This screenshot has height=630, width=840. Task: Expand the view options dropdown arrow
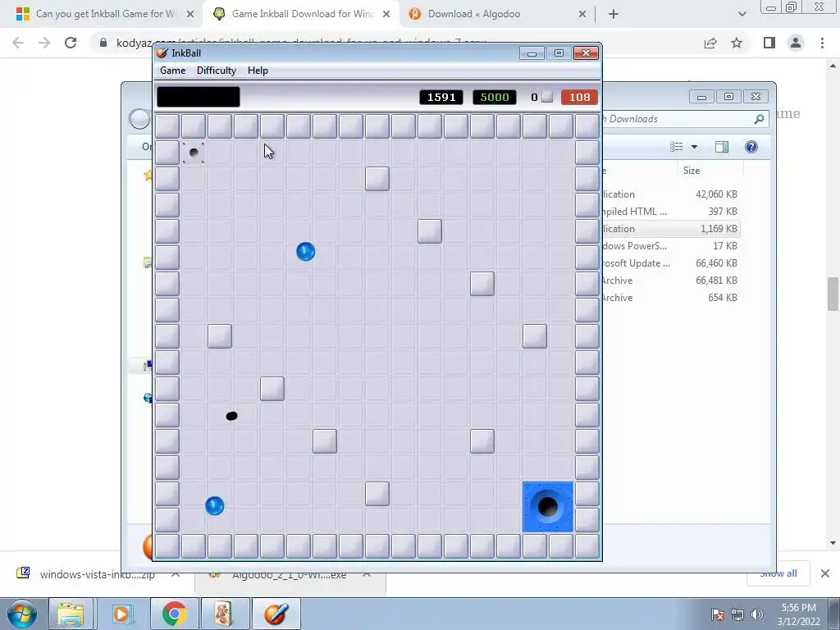click(694, 147)
